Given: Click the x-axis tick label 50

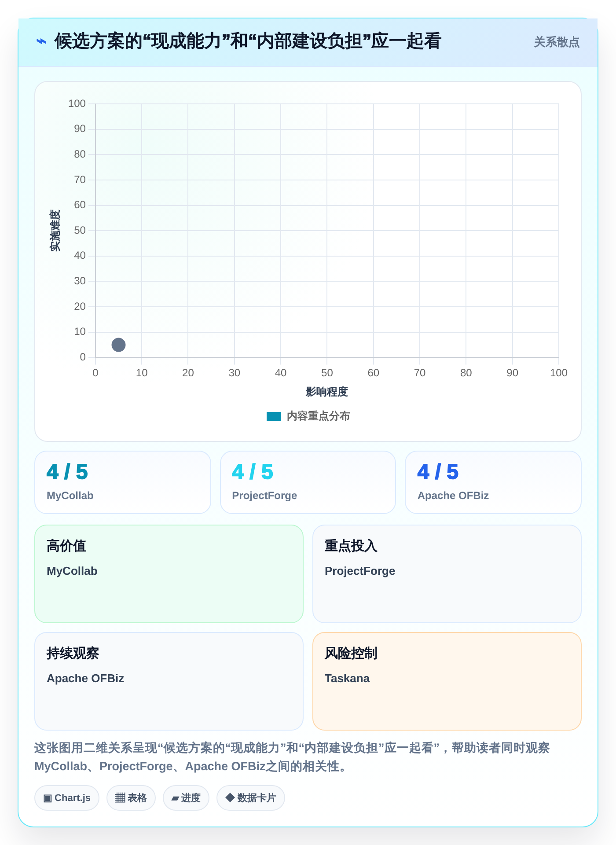Looking at the screenshot, I should pos(327,373).
